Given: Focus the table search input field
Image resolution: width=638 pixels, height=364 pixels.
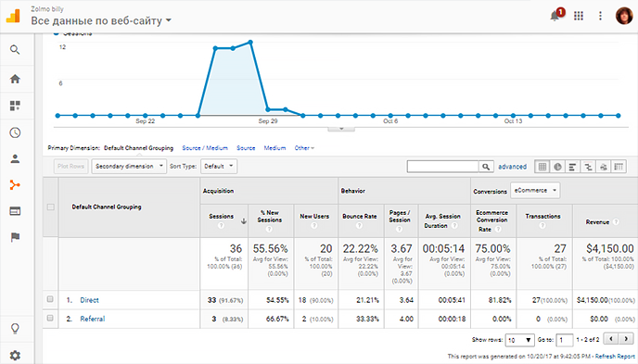Looking at the screenshot, I should (442, 167).
